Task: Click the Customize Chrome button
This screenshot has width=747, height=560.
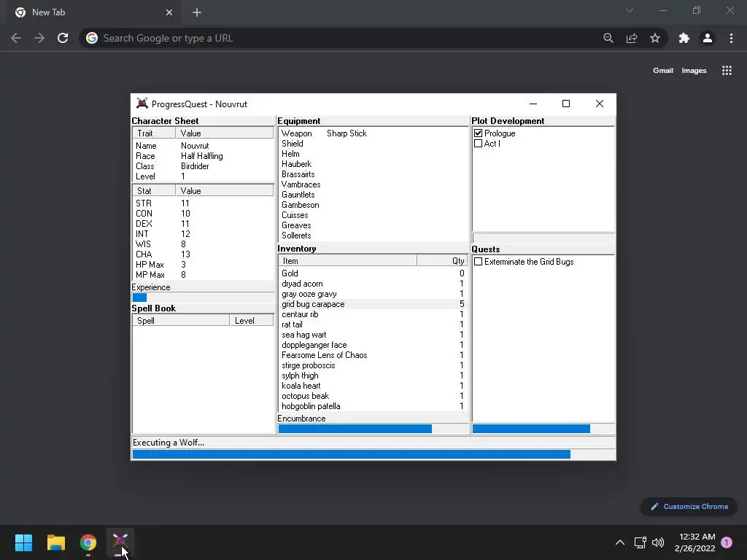Action: coord(689,506)
